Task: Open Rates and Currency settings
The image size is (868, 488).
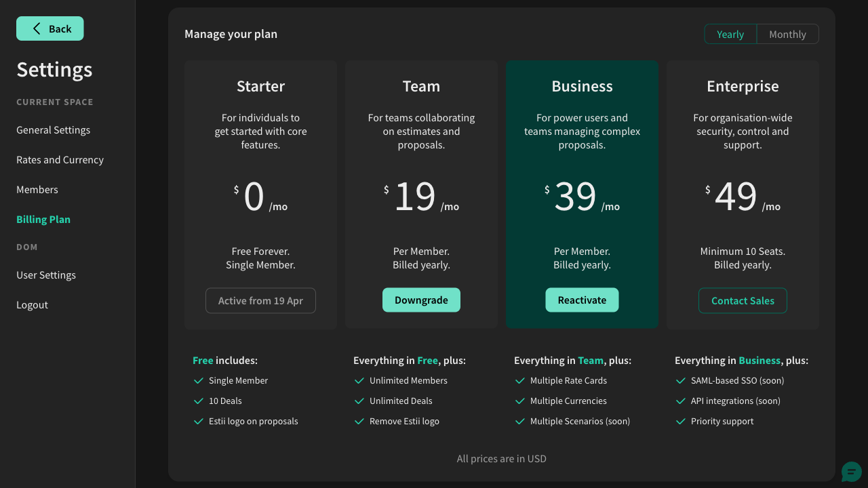Action: 60,160
